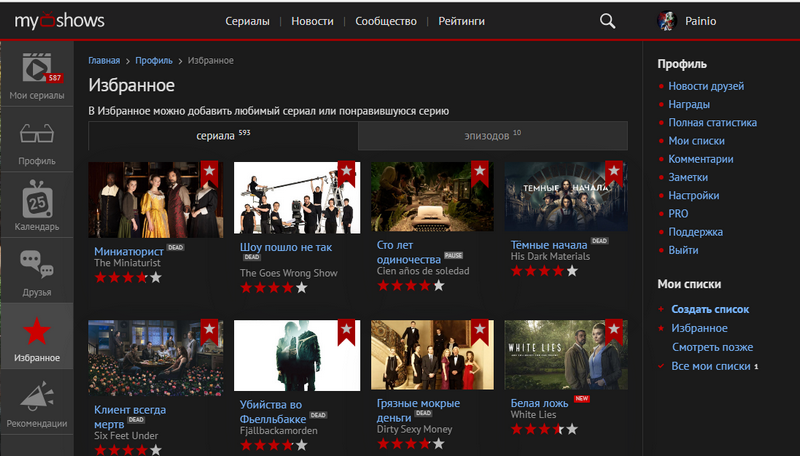Open Тёмные начала poster thumbnail
This screenshot has height=456, width=800.
tap(566, 196)
